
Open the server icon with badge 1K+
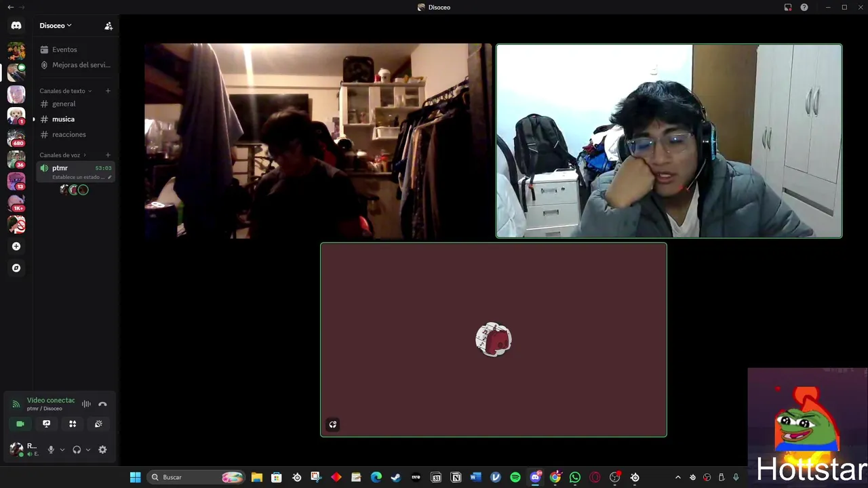[16, 203]
